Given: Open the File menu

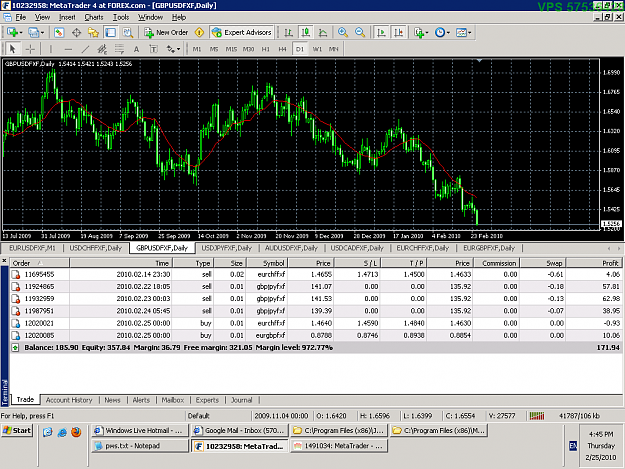Looking at the screenshot, I should (x=21, y=17).
